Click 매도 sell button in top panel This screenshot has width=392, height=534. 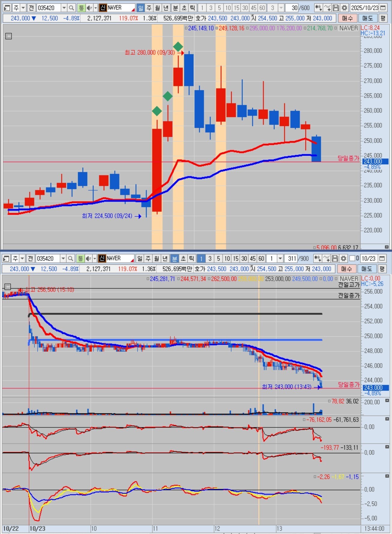click(367, 18)
